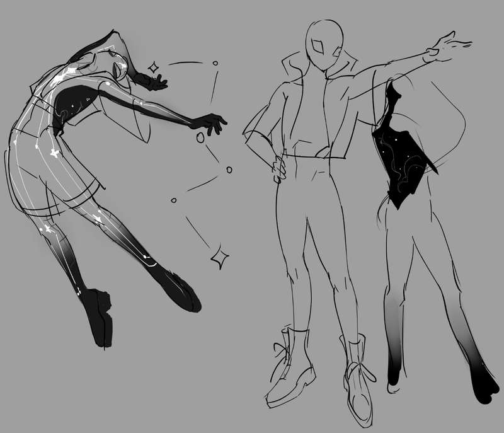Screen dimensions: 504x433
Task: Click the small sparkle near the upper left hand
Action: (x=152, y=66)
